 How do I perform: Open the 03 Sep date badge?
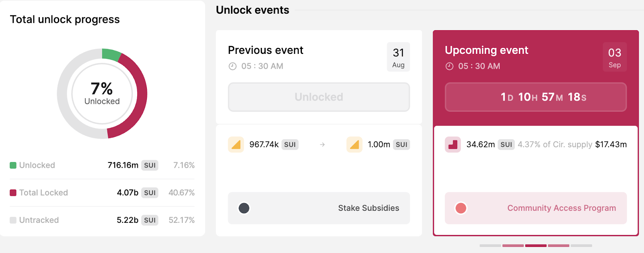click(615, 57)
